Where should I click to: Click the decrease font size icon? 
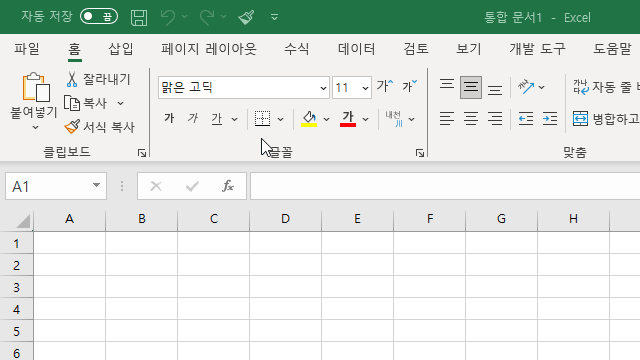pos(409,86)
